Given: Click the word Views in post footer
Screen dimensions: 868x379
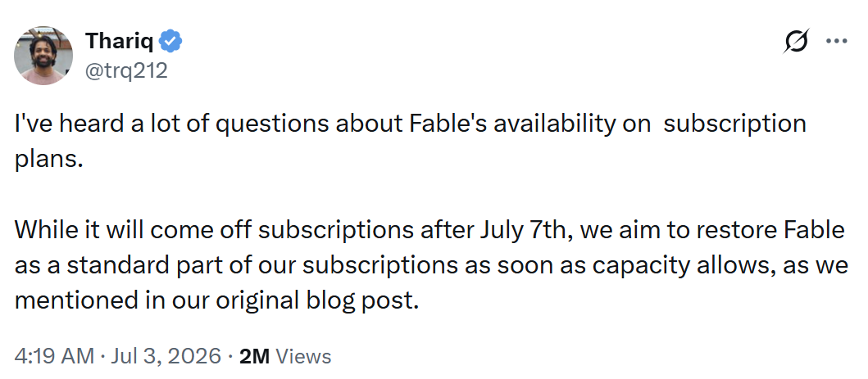Looking at the screenshot, I should pos(302,356).
